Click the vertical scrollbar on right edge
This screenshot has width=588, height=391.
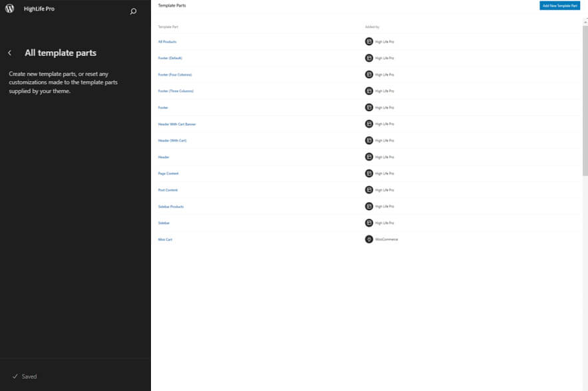click(x=585, y=100)
